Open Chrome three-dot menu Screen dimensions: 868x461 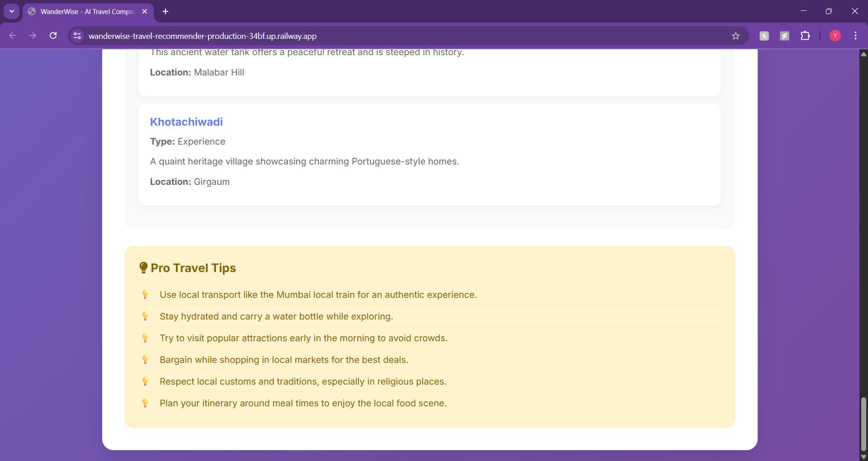point(855,36)
